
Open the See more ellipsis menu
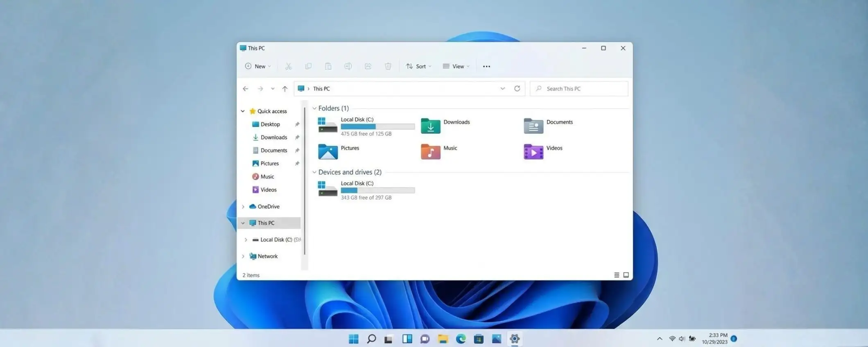pos(486,66)
